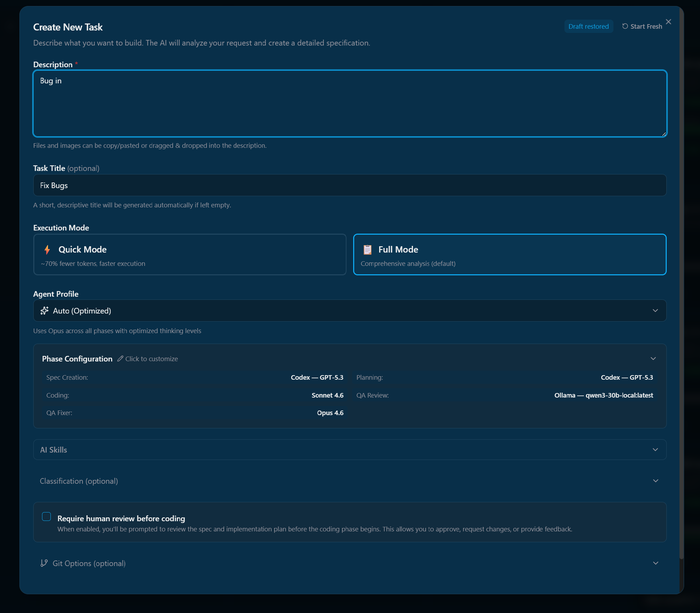
Task: Collapse Phase Configuration with its chevron
Action: click(653, 359)
